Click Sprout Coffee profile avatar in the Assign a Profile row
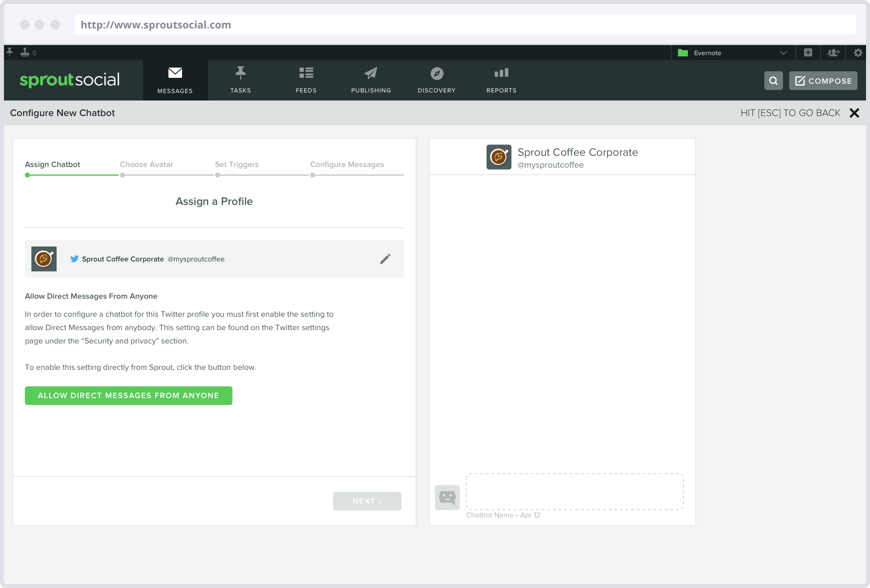 (x=44, y=259)
